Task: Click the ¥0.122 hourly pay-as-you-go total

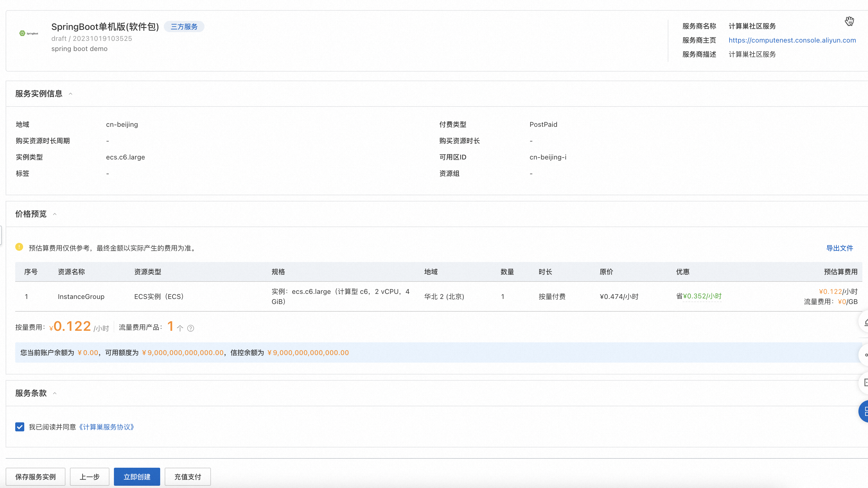Action: click(70, 327)
